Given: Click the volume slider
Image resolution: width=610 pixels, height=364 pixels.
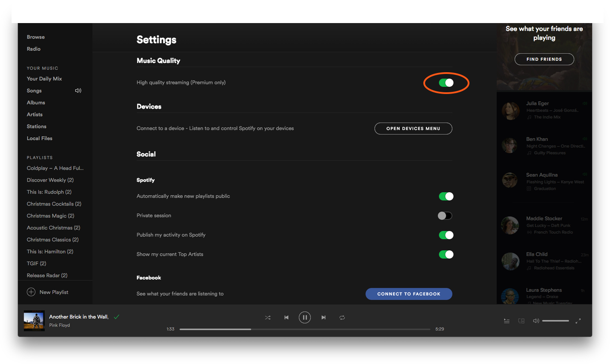Looking at the screenshot, I should pos(555,321).
